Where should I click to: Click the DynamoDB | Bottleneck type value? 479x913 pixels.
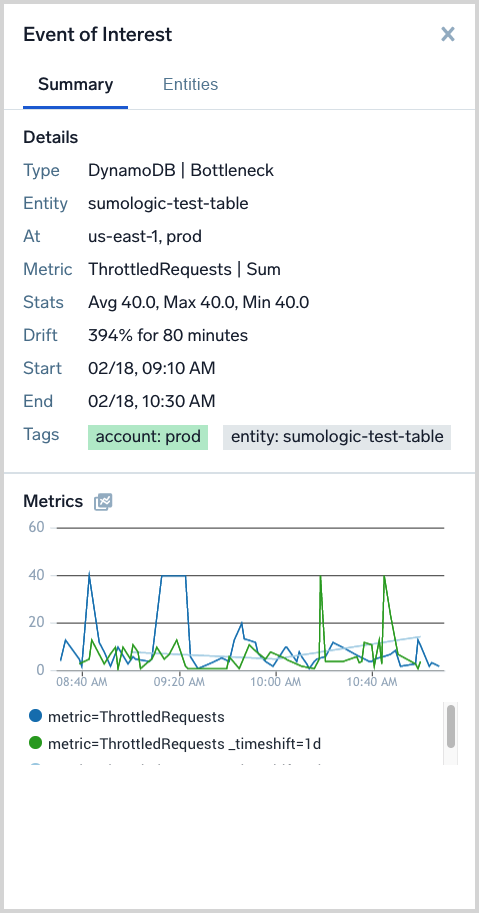(x=181, y=171)
